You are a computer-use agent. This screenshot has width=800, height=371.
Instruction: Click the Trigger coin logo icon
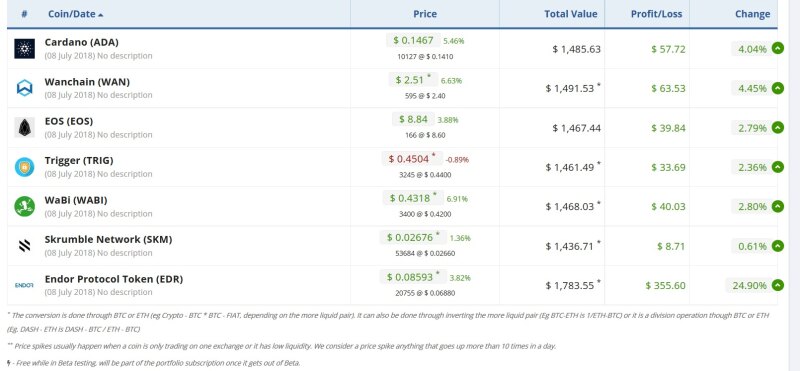24,167
